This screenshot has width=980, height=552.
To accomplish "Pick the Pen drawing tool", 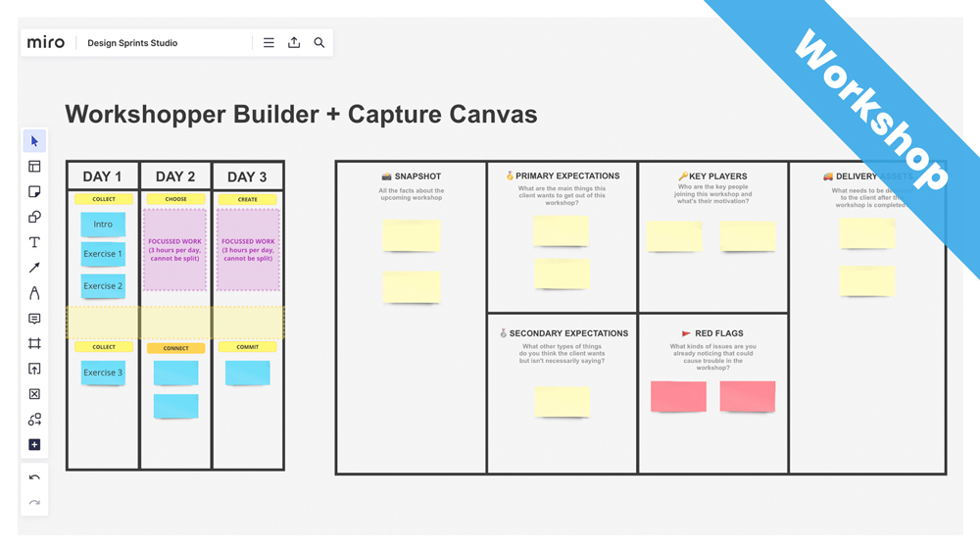I will coord(34,293).
